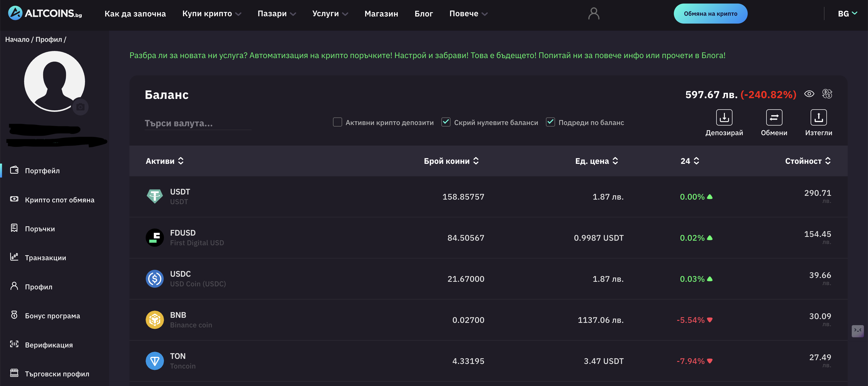The height and width of the screenshot is (386, 868).
Task: Click FDUSD price 0.9987 USDT
Action: click(598, 238)
